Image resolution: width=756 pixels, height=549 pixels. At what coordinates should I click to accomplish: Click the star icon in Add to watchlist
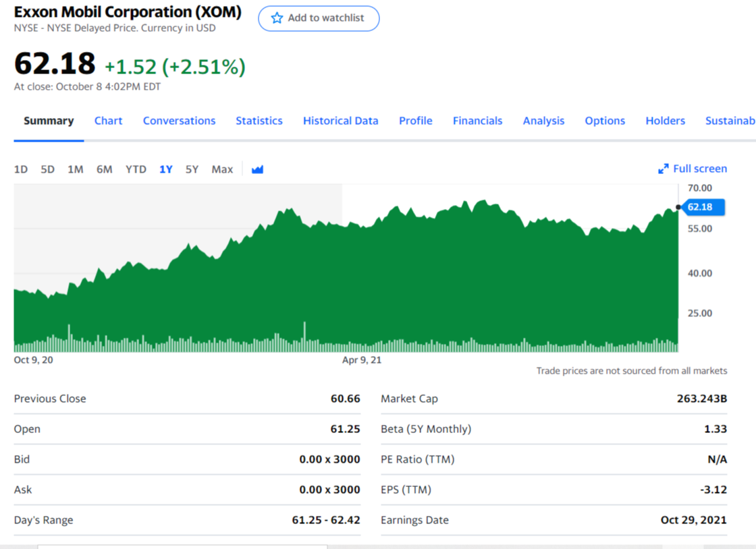click(x=277, y=18)
